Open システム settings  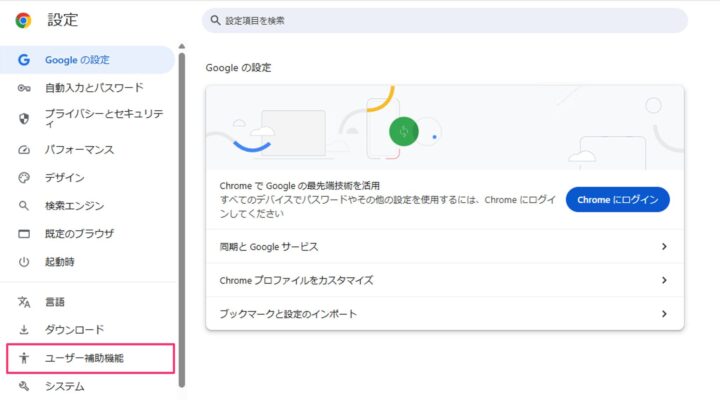[87, 386]
